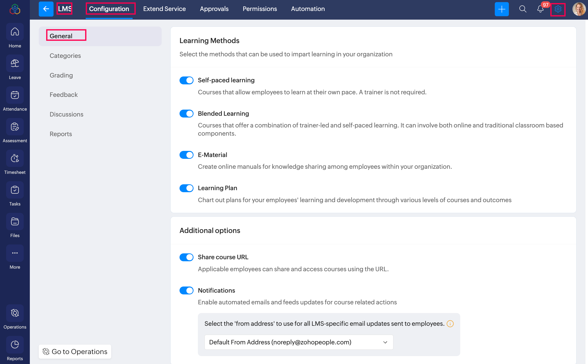This screenshot has height=364, width=588.
Task: Switch to the Permissions tab
Action: (260, 9)
